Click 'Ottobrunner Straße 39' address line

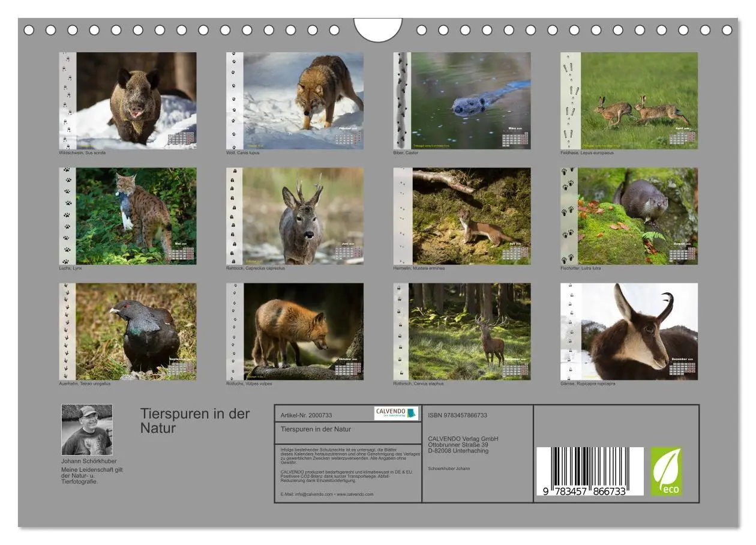(458, 445)
